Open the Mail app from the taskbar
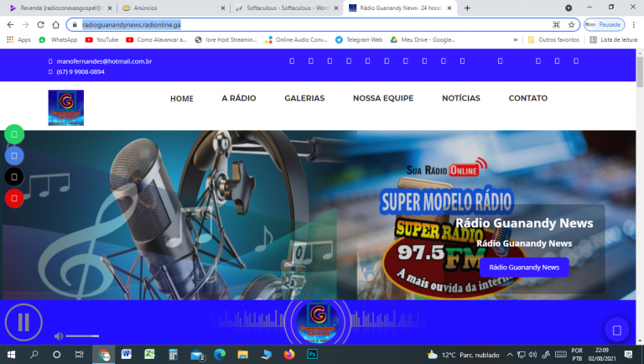 [x=198, y=355]
